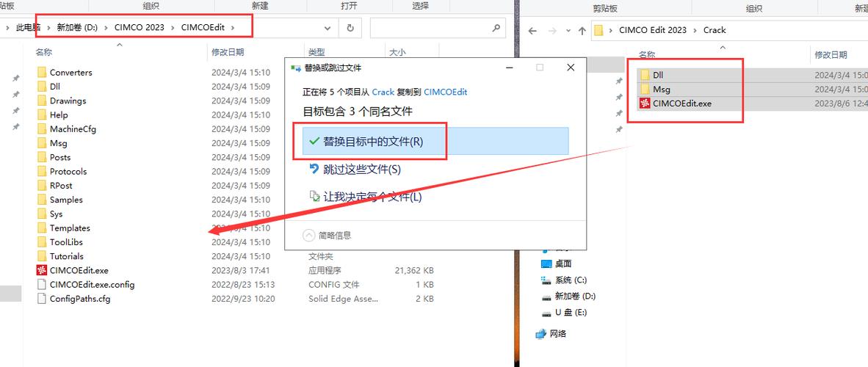
Task: Select the Dll folder in CIMCOEdit window
Action: [55, 87]
